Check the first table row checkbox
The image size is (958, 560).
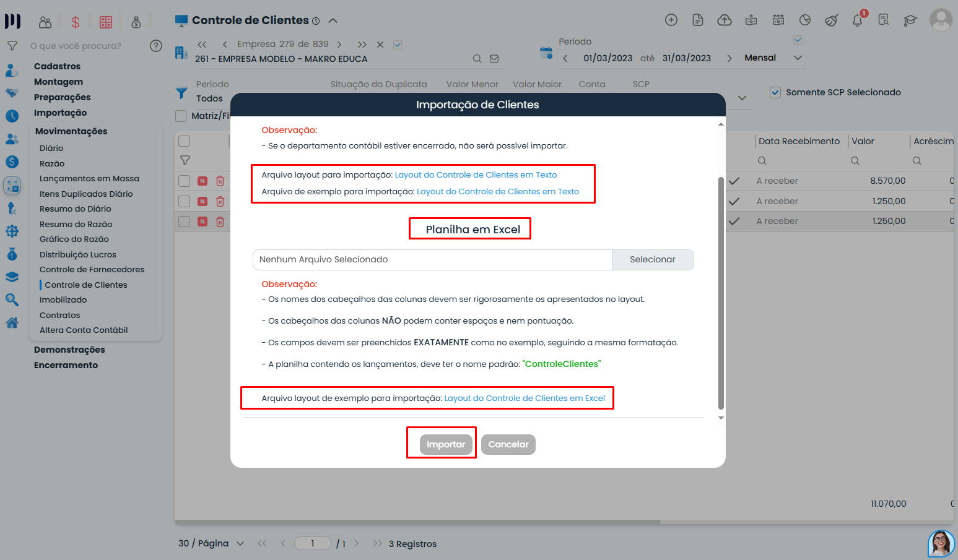(x=184, y=181)
